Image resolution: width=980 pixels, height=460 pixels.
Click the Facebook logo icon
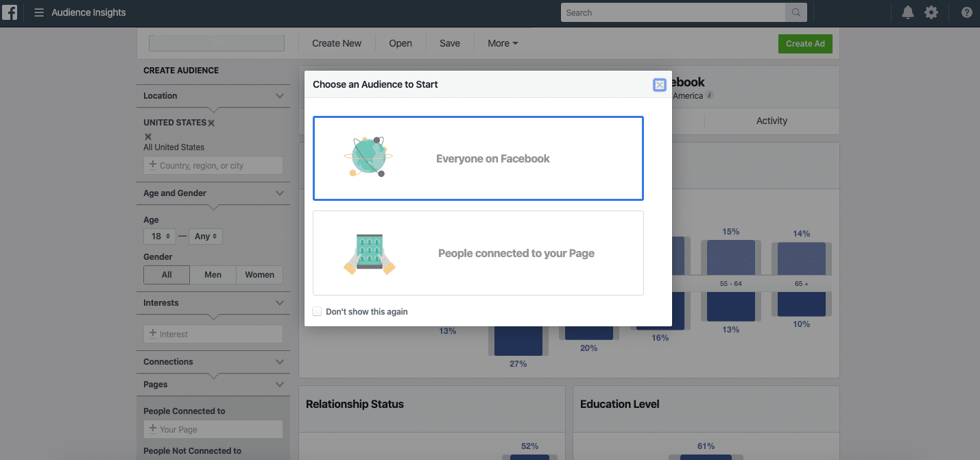(10, 12)
